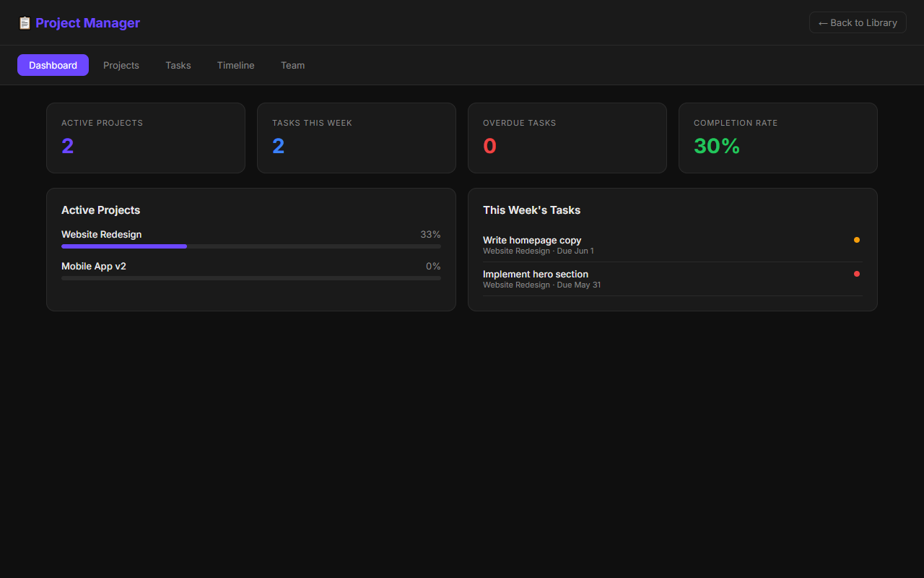Click the Website Redesign progress bar
Viewport: 924px width, 578px height.
tap(251, 246)
